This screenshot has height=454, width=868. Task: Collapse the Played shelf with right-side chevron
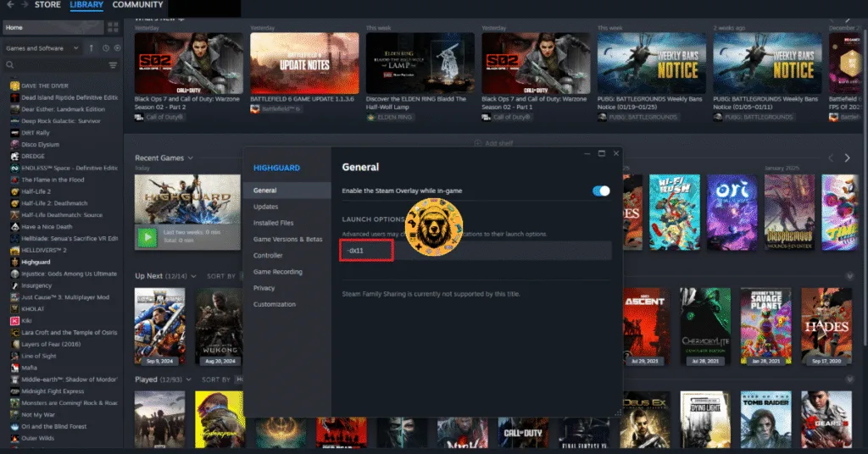[849, 379]
